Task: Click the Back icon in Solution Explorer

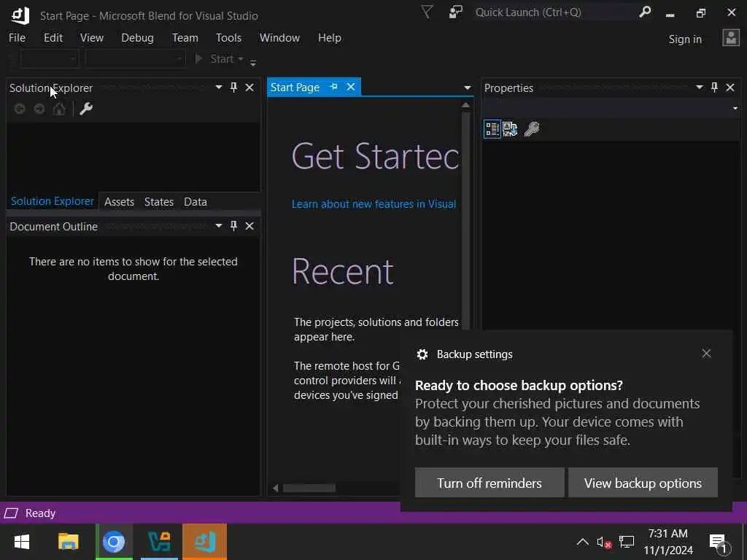Action: [x=20, y=109]
